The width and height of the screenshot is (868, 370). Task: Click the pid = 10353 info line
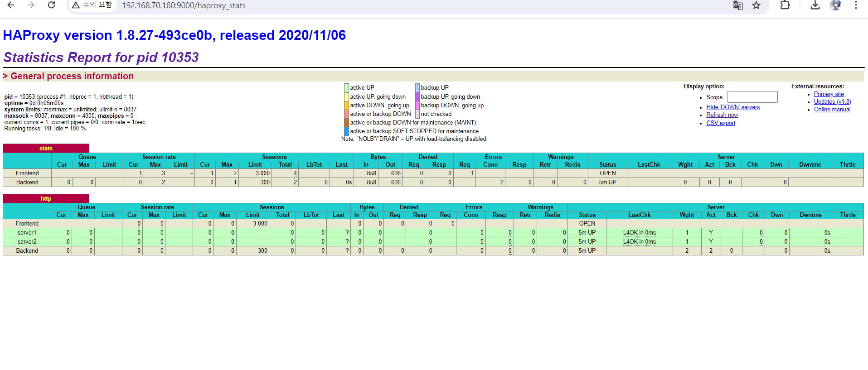pos(69,97)
